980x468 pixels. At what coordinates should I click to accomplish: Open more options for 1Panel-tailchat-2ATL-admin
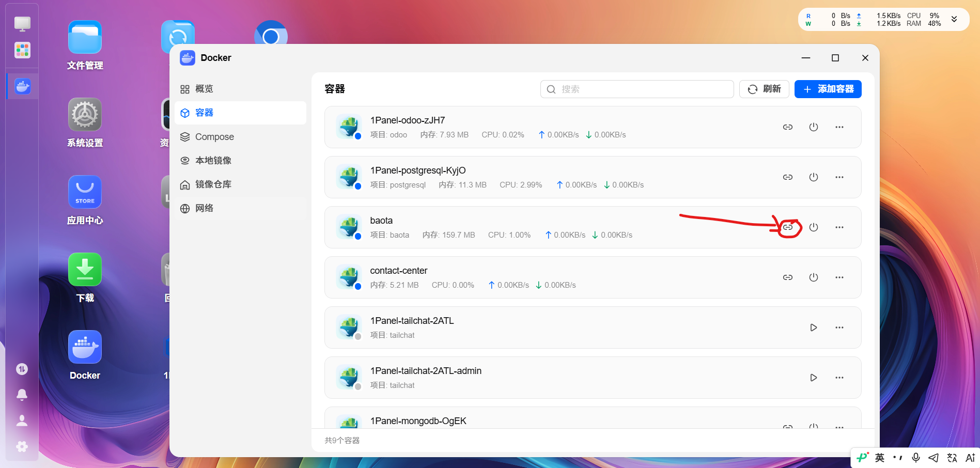[x=839, y=378]
